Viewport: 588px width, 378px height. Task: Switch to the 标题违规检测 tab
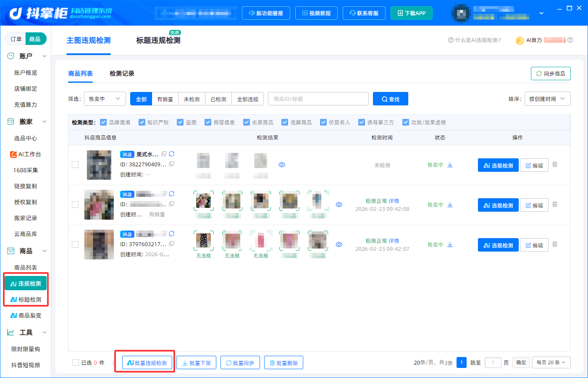pos(158,40)
